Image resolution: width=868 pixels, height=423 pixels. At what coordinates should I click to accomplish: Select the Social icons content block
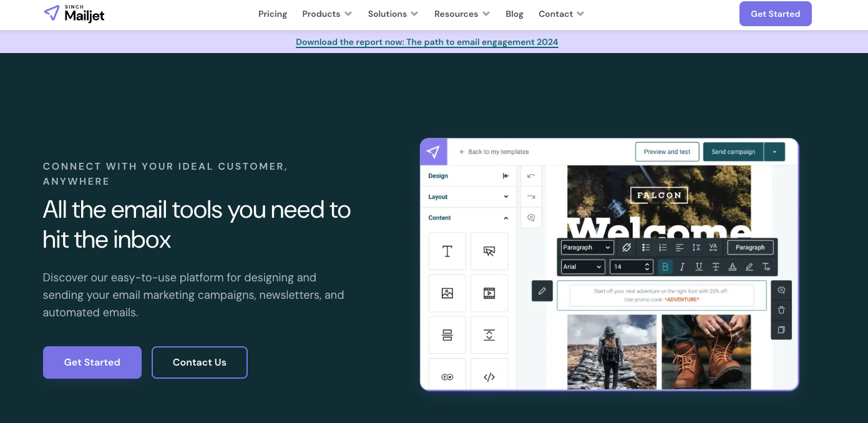click(x=447, y=376)
